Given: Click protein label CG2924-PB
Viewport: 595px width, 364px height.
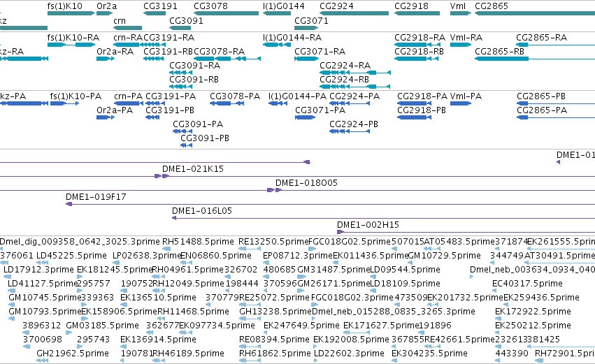Looking at the screenshot, I should click(x=354, y=124).
